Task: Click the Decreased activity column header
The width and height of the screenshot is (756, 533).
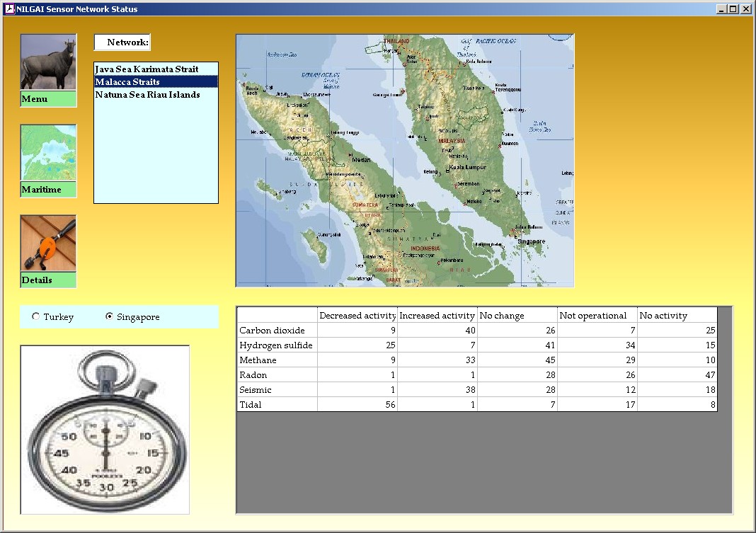Action: coord(357,316)
